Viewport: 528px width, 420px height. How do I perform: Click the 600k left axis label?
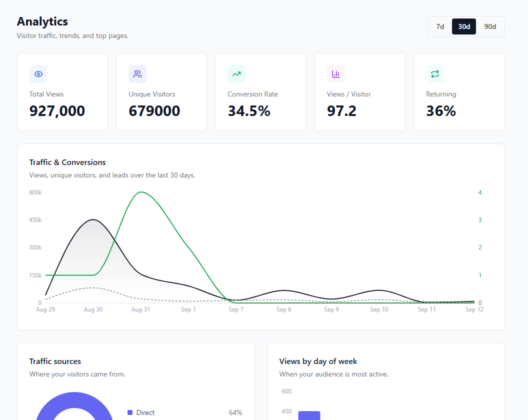pos(35,192)
